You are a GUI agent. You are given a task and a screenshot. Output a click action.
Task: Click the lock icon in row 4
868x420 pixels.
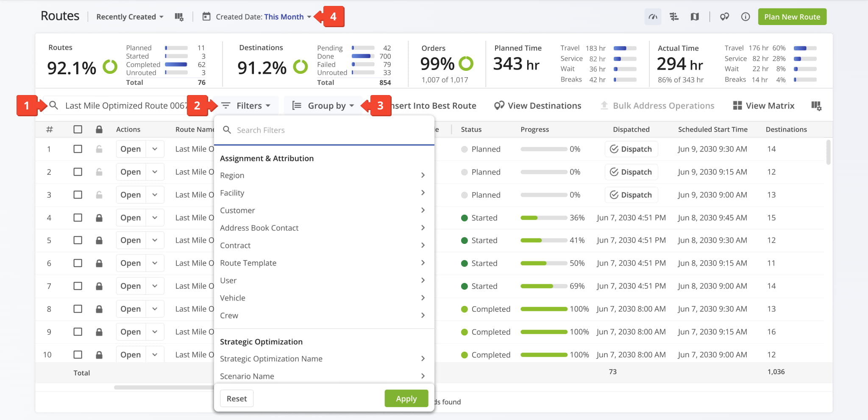click(99, 218)
